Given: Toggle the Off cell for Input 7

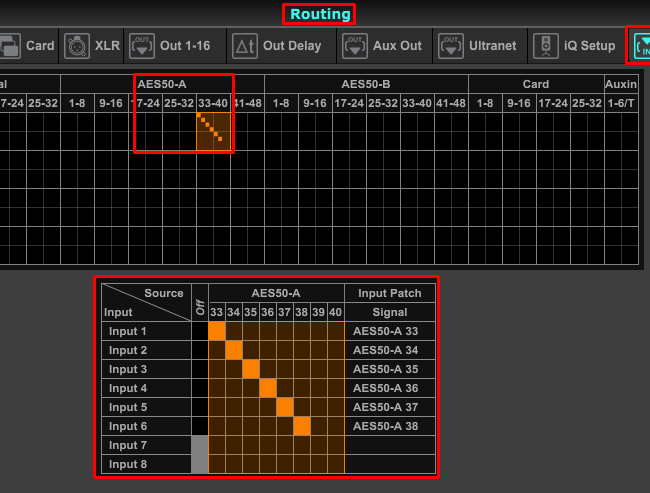Looking at the screenshot, I should 200,445.
